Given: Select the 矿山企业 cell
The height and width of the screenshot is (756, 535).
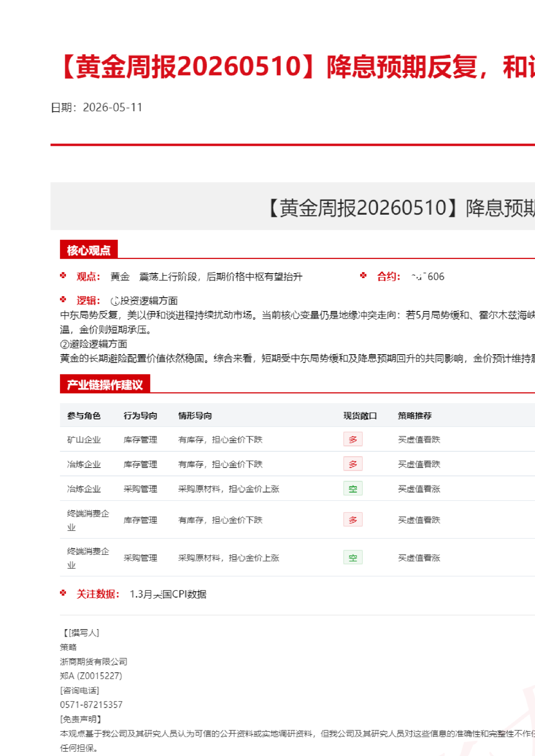Looking at the screenshot, I should [x=84, y=440].
